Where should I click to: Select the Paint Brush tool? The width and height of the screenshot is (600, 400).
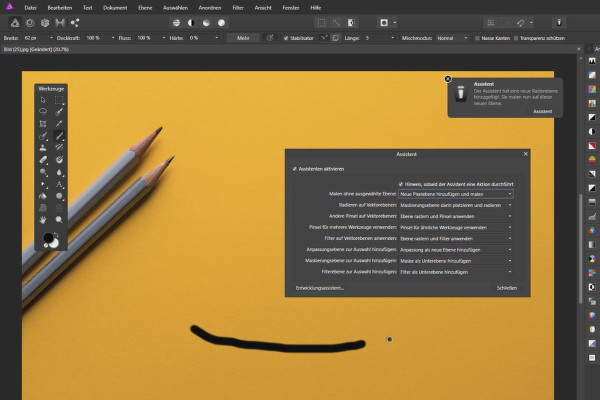click(x=59, y=136)
